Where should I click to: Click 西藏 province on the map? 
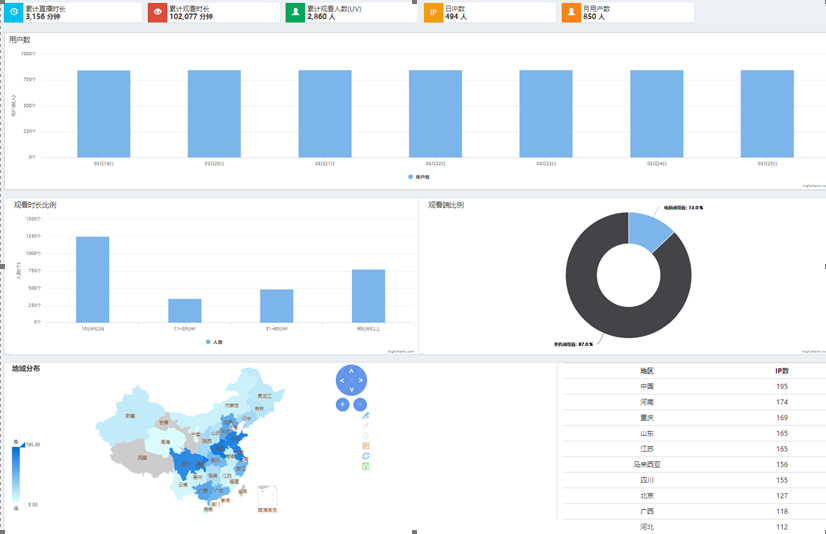click(x=141, y=457)
